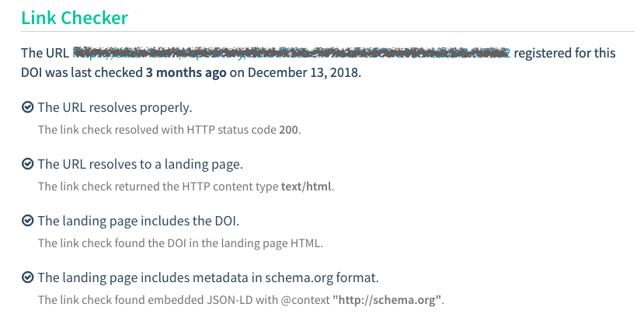The width and height of the screenshot is (644, 321).
Task: Select "The URL resolves properly." result text
Action: tap(114, 107)
